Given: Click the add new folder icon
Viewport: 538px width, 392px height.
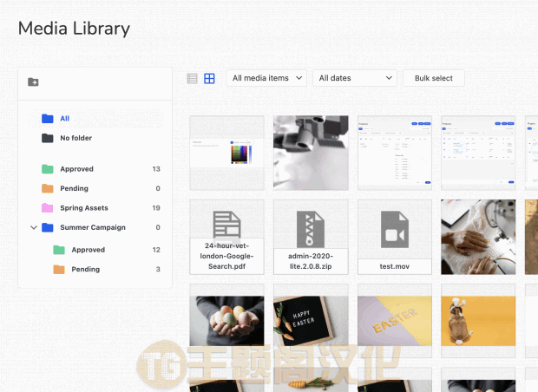Looking at the screenshot, I should tap(33, 82).
